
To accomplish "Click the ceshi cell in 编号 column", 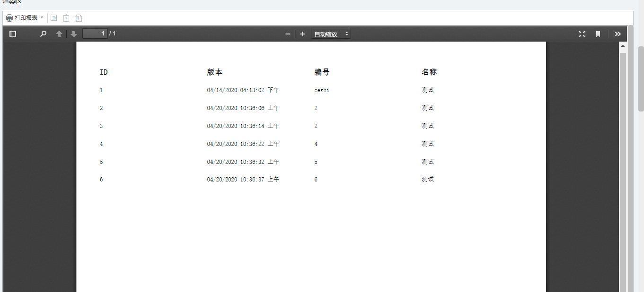I will [322, 90].
